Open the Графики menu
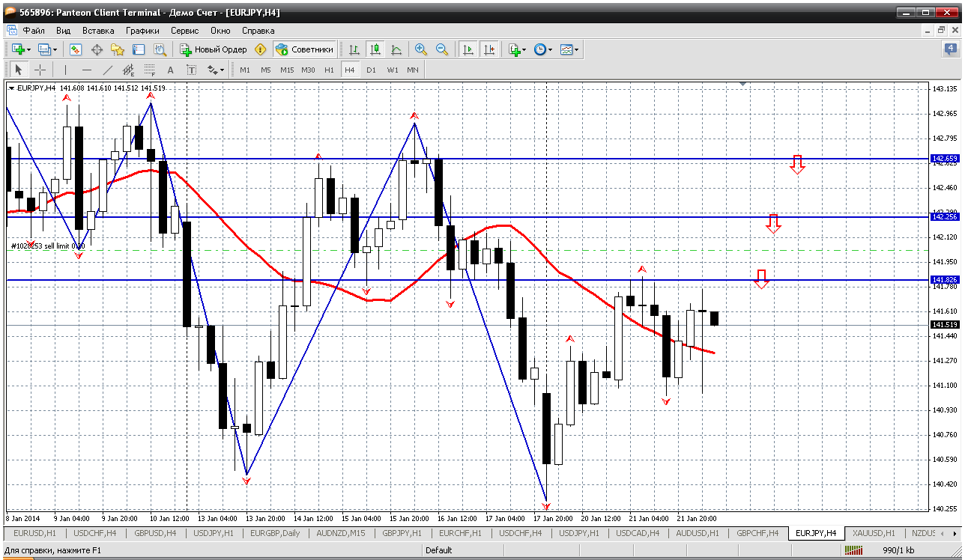Screen dimensions: 965x560 click(x=142, y=31)
